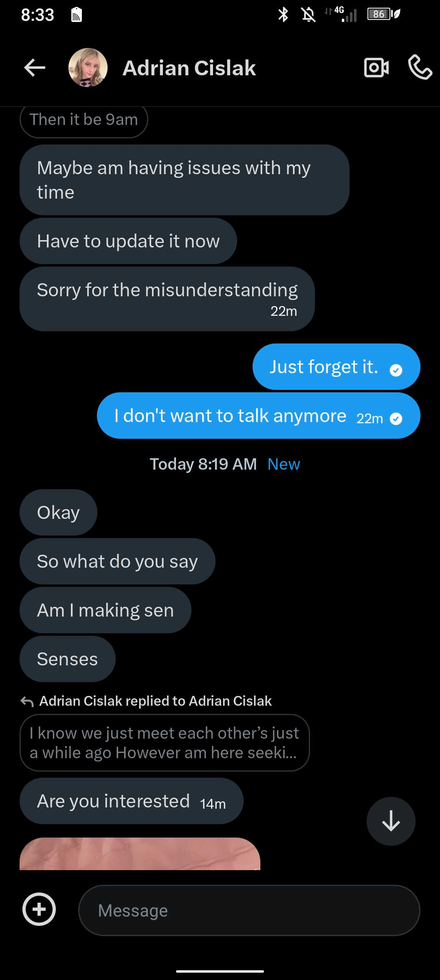
Task: Start a video call
Action: tap(376, 68)
